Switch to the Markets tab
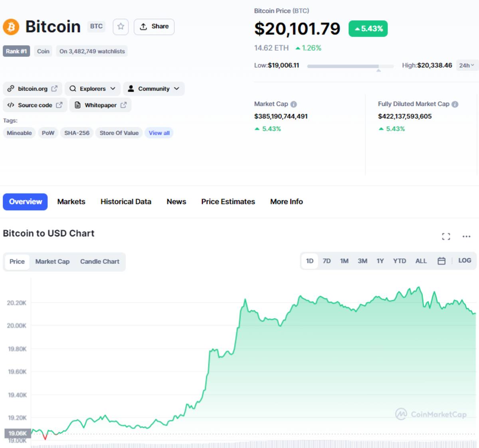 pos(71,202)
